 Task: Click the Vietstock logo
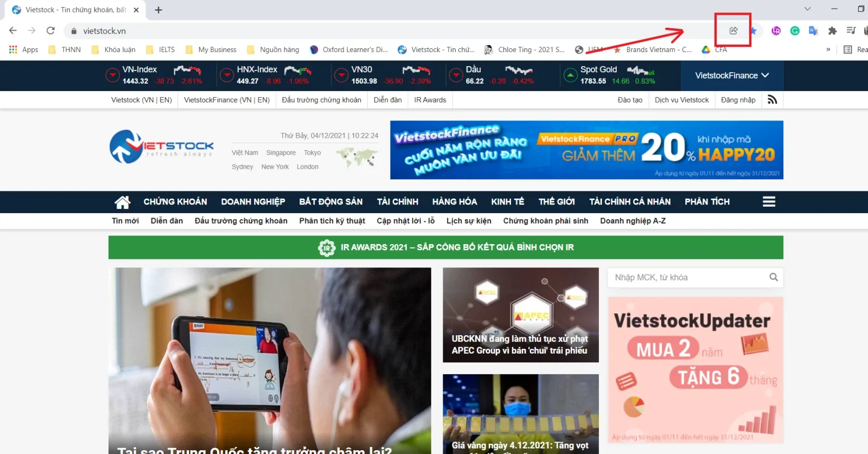162,146
